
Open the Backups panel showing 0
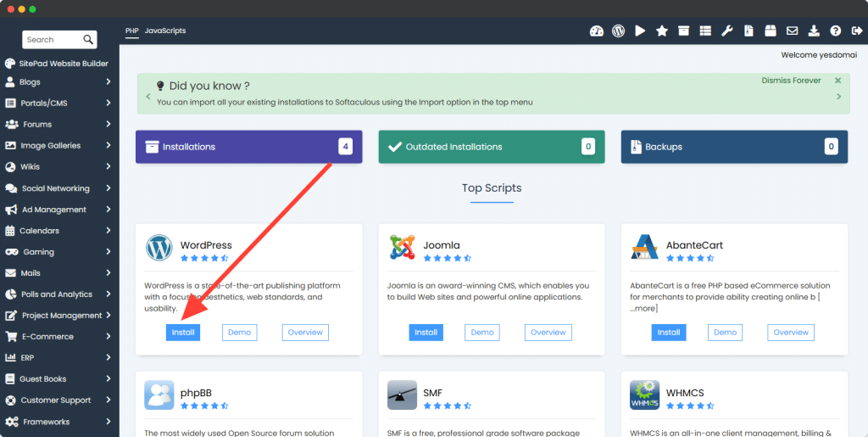click(x=734, y=147)
